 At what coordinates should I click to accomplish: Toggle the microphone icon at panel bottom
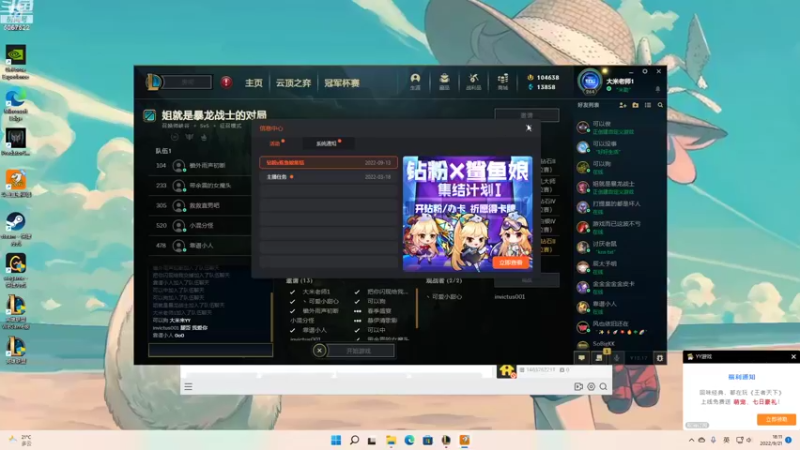click(616, 358)
